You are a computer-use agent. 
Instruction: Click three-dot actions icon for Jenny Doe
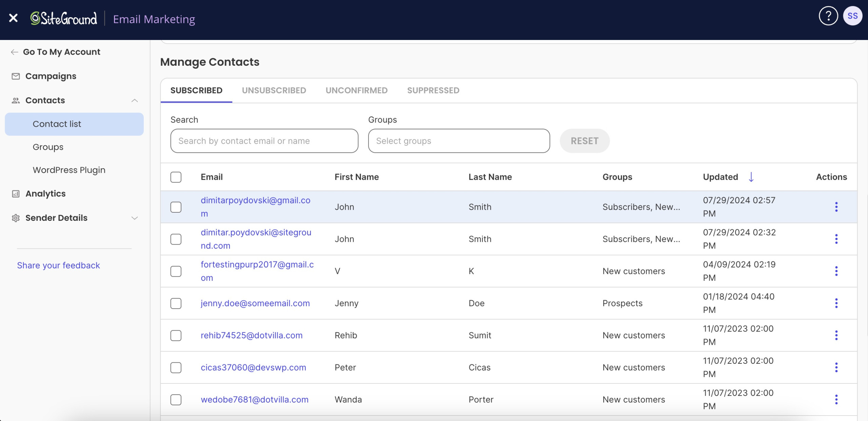(x=835, y=303)
